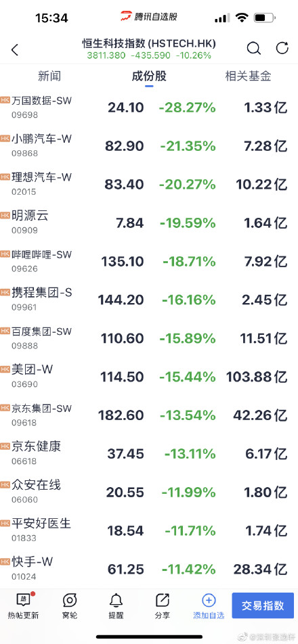This screenshot has height=644, width=298.
Task: Select 快手-W stock row
Action: 149,570
